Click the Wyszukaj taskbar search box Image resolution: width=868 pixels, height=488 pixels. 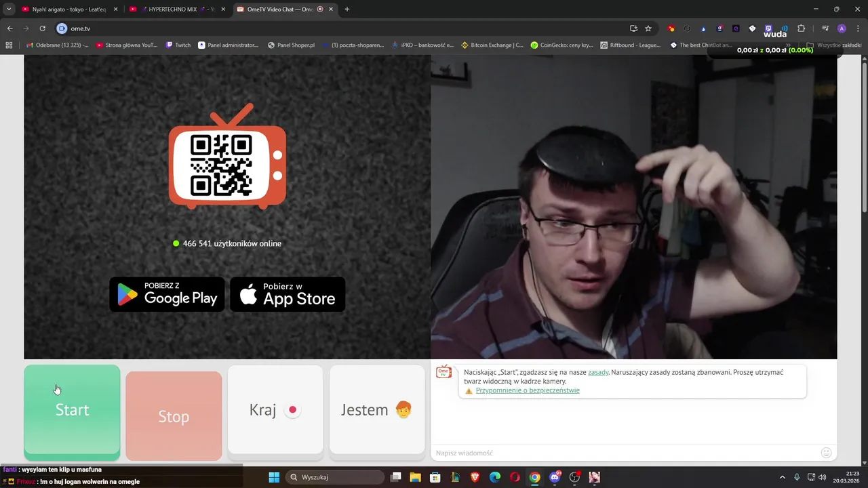point(335,477)
